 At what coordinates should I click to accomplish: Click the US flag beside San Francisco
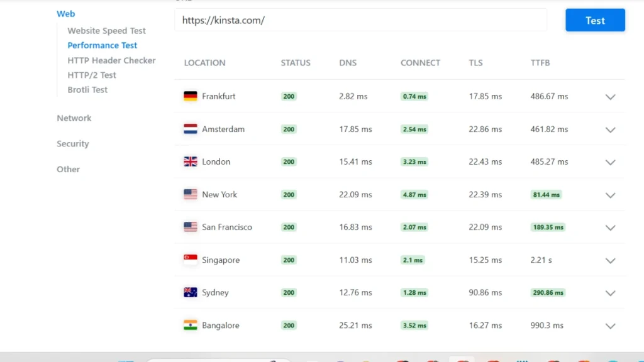click(190, 227)
